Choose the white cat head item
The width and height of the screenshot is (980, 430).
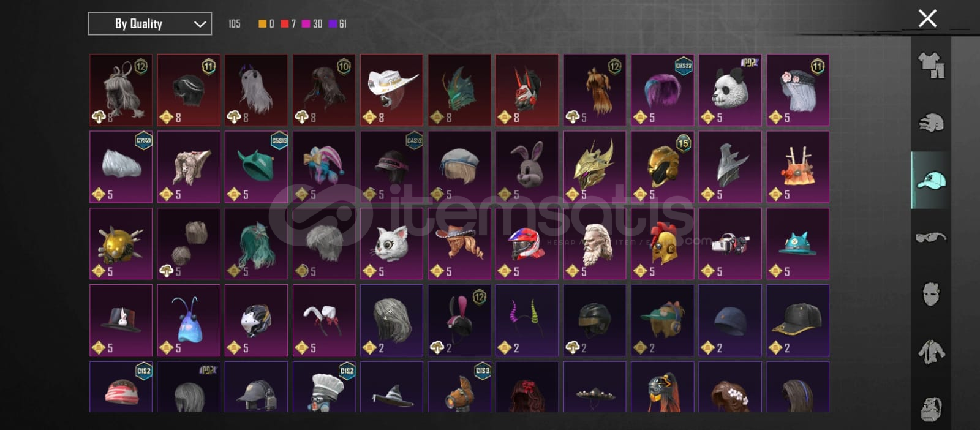[x=392, y=244]
